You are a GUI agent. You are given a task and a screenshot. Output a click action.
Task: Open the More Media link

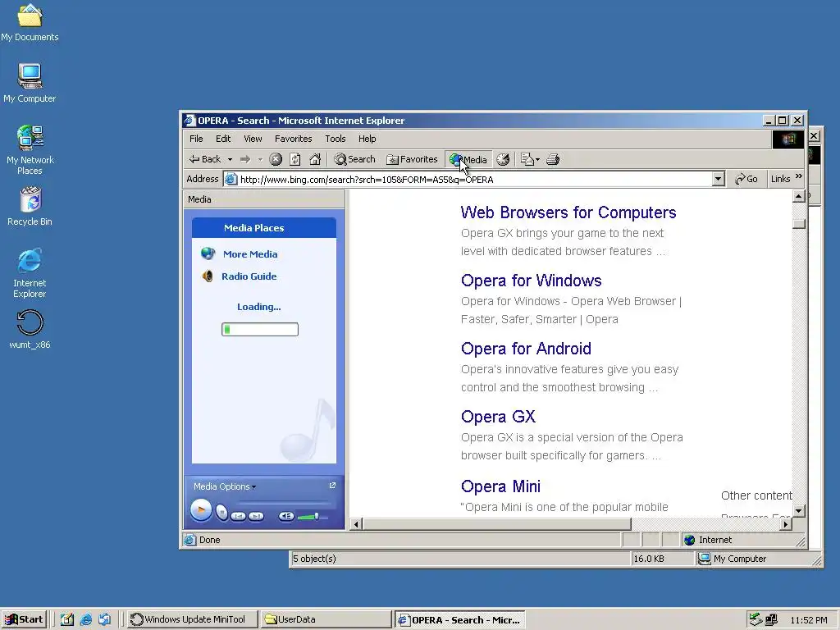[250, 254]
